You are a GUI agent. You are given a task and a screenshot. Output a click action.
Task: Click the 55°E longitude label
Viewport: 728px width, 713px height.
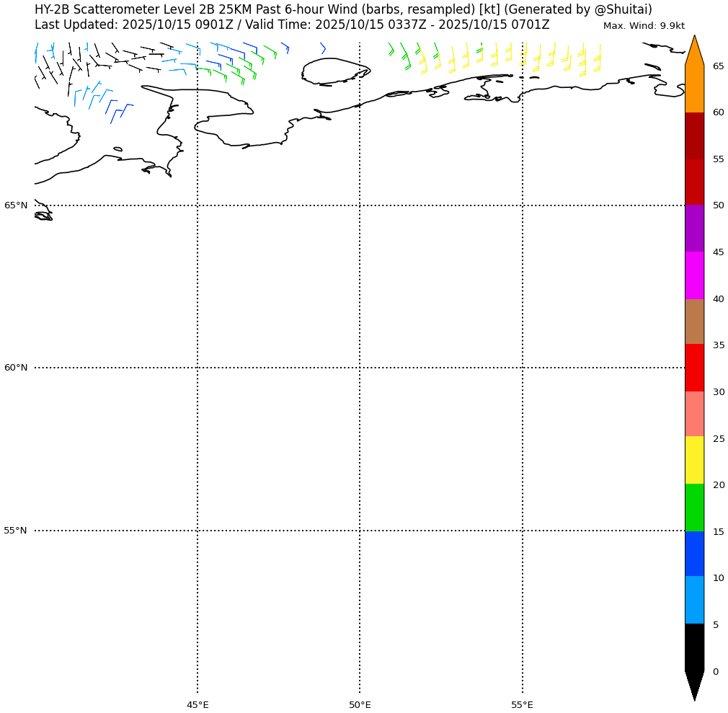click(x=522, y=704)
